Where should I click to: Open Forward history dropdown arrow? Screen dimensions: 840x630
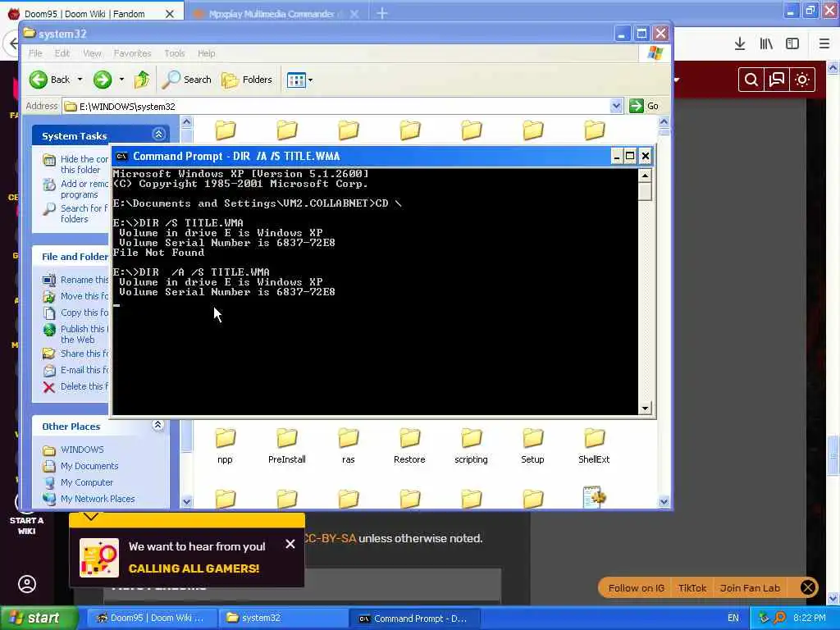[x=121, y=80]
